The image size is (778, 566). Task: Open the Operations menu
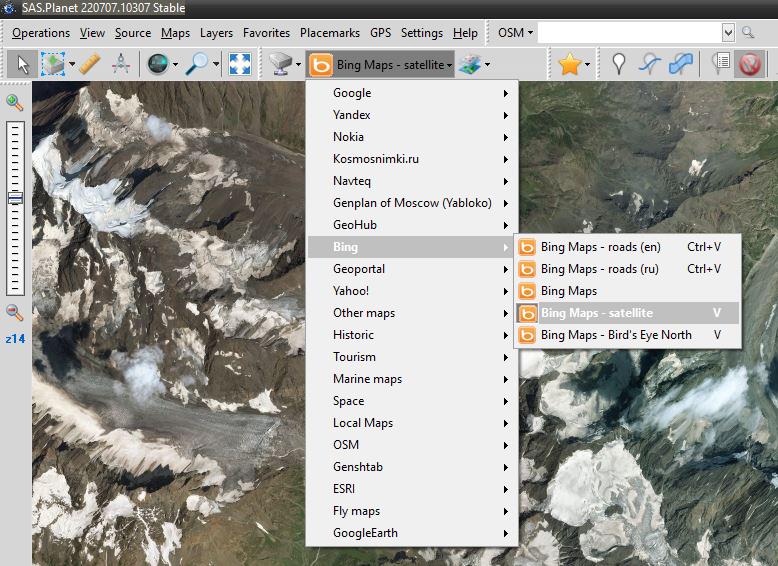coord(41,33)
